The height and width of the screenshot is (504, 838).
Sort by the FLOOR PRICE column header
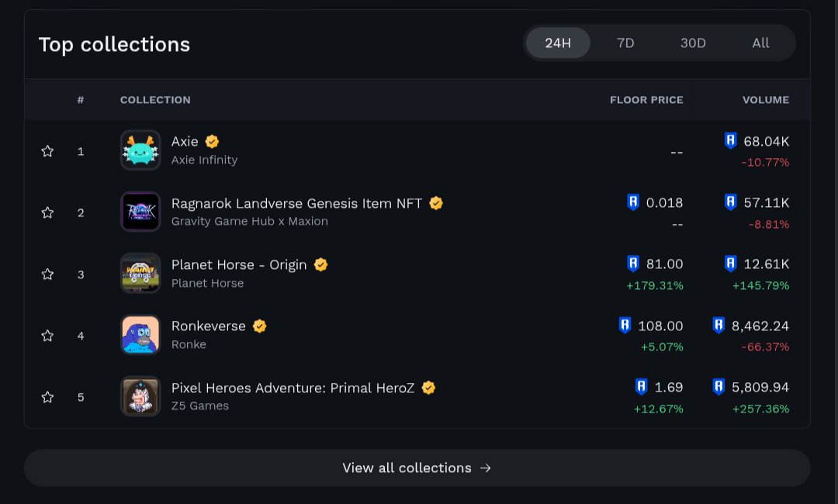646,100
